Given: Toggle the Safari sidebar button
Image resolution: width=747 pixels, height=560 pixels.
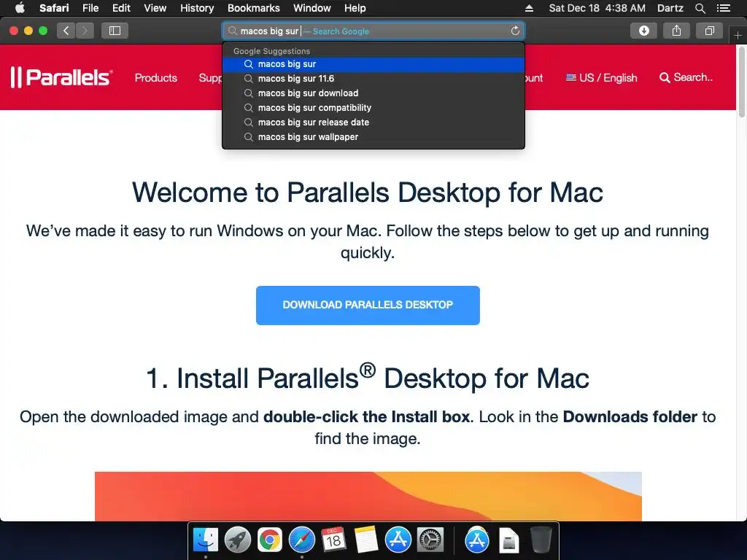Looking at the screenshot, I should click(115, 31).
